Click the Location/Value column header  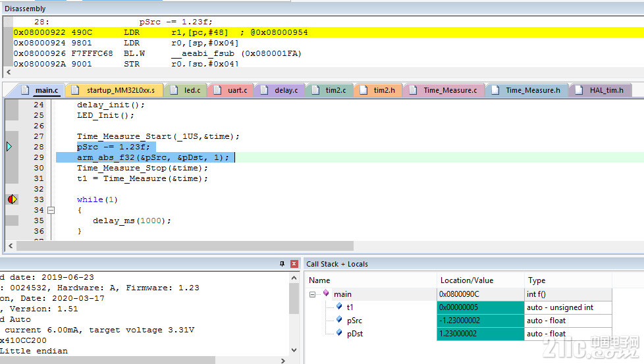pyautogui.click(x=481, y=280)
